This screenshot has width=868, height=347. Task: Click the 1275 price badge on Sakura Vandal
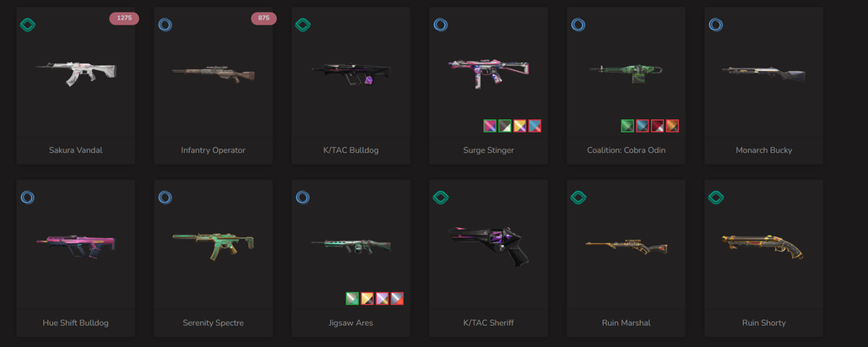click(x=124, y=19)
